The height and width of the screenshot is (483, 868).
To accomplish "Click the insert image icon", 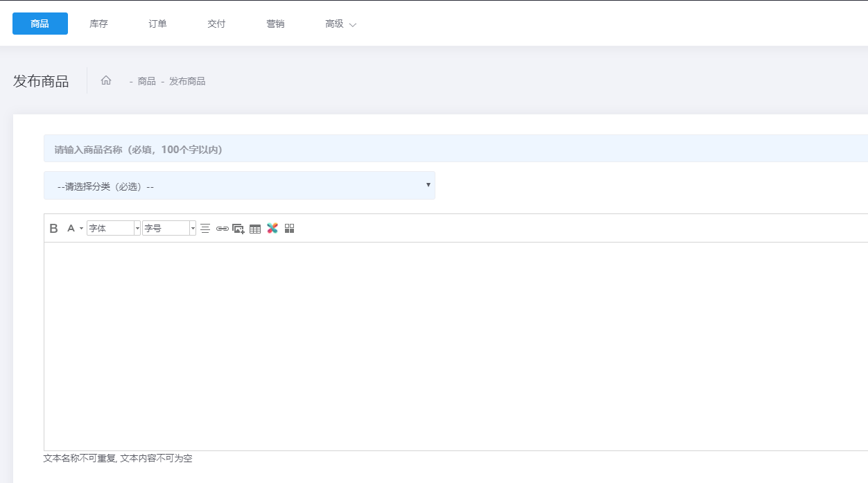I will point(238,229).
